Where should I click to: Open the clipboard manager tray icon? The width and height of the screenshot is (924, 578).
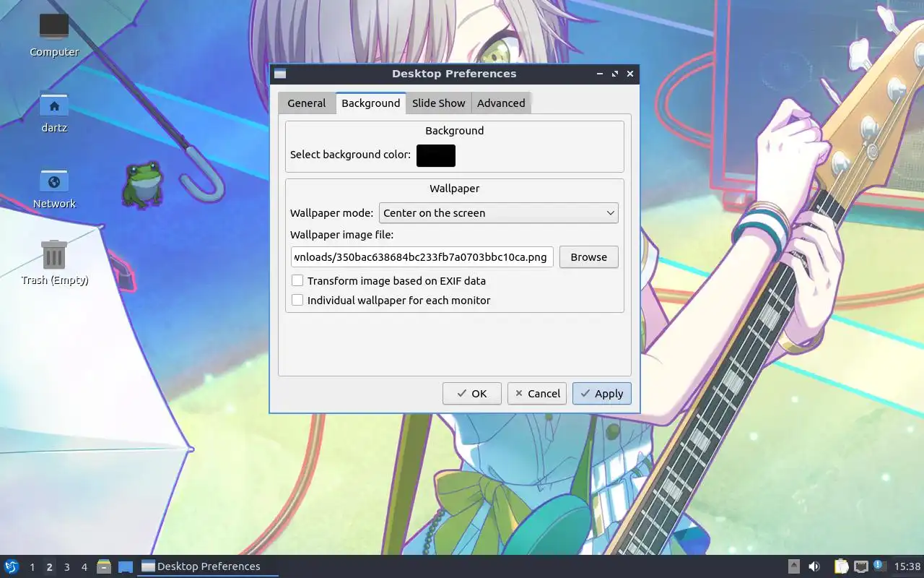[842, 566]
